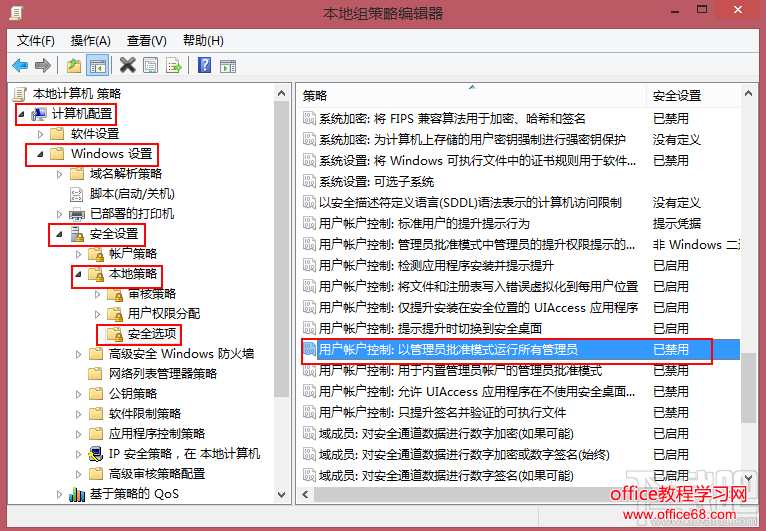
Task: Select 安全选项 in the tree
Action: [x=152, y=334]
